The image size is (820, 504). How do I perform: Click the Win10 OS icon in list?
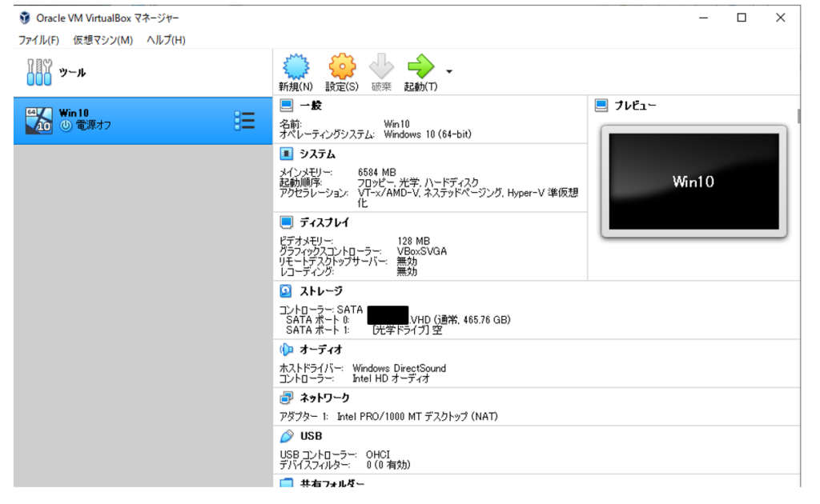coord(38,121)
